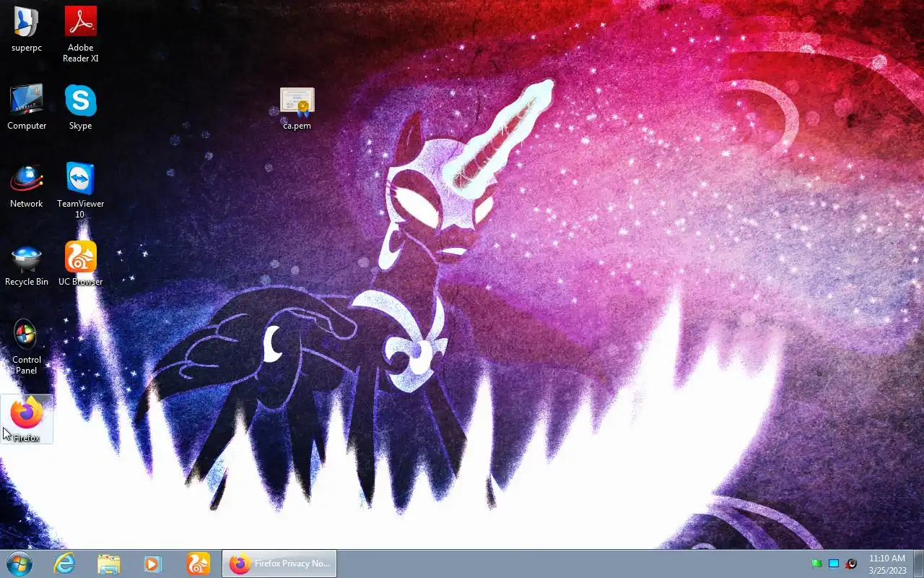This screenshot has height=578, width=924.
Task: Switch to Firefox Privacy Notice taskbar window
Action: (x=279, y=564)
